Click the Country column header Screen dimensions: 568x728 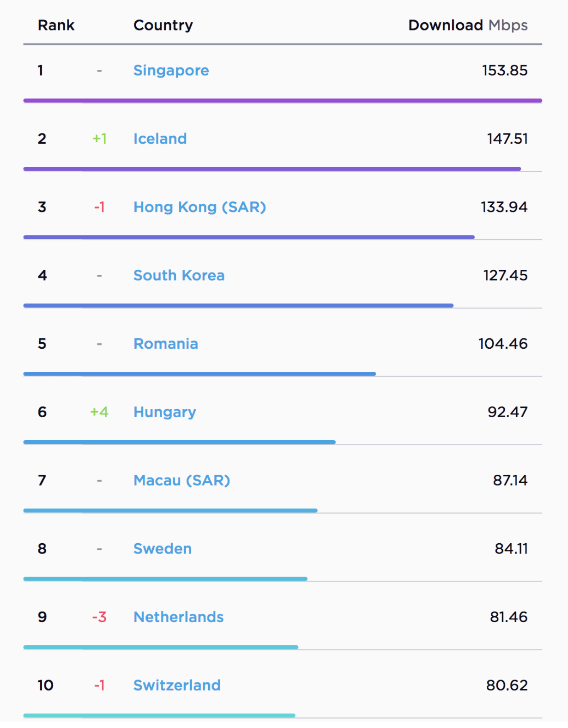[x=163, y=25]
